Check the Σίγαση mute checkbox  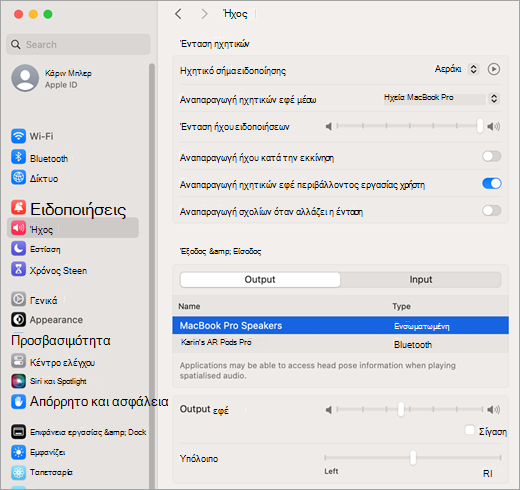(470, 430)
